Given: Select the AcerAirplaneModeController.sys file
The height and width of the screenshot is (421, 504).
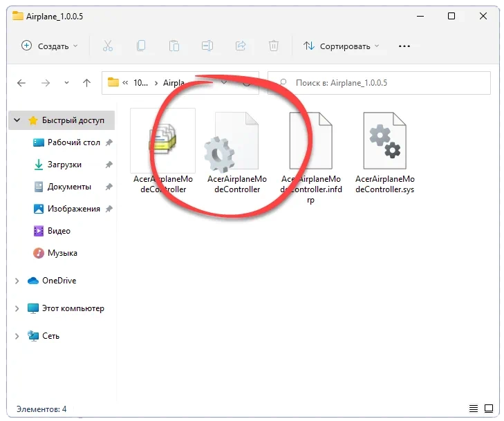Looking at the screenshot, I should tap(385, 152).
